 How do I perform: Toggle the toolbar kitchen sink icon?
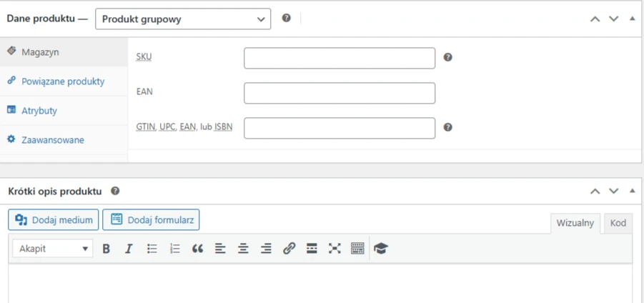[357, 249]
